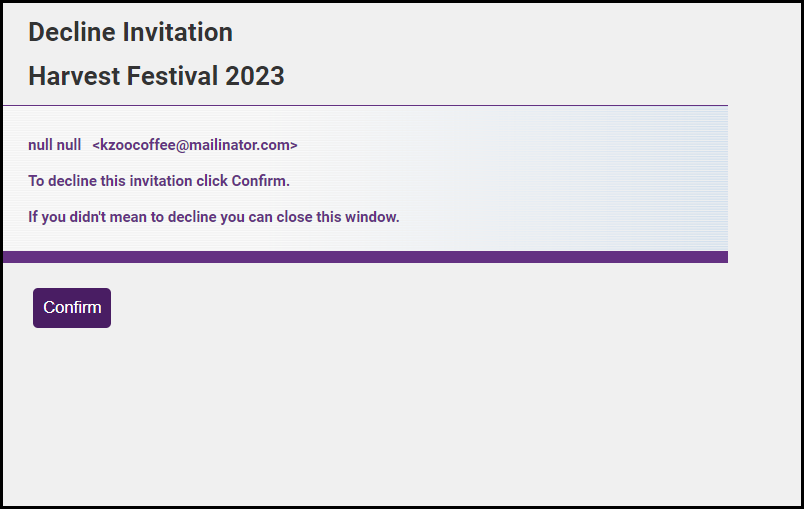Image resolution: width=804 pixels, height=509 pixels.
Task: Click the purple Confirm button
Action: [72, 308]
